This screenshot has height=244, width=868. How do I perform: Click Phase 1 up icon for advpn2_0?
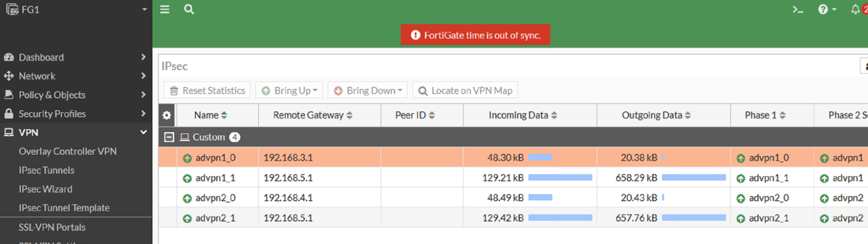coord(741,198)
